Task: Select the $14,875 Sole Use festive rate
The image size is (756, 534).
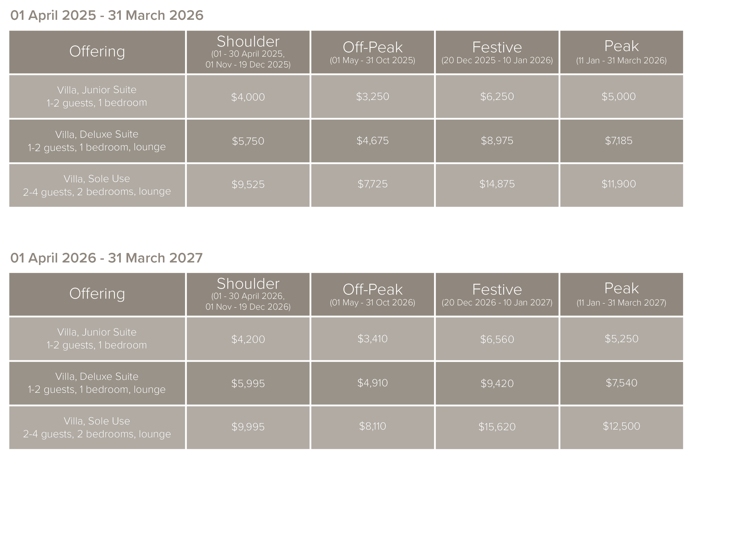Action: pos(497,184)
